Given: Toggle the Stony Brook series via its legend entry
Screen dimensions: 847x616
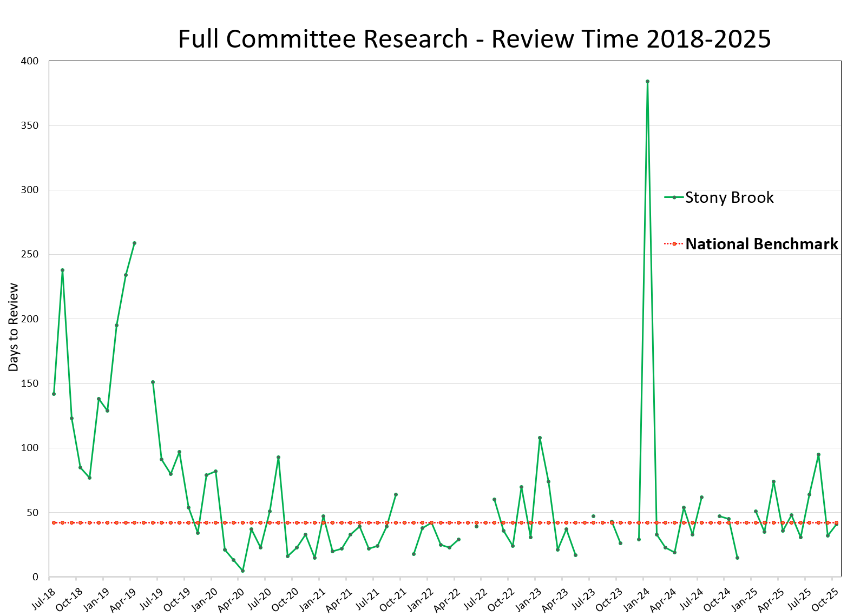Looking at the screenshot, I should click(x=729, y=198).
